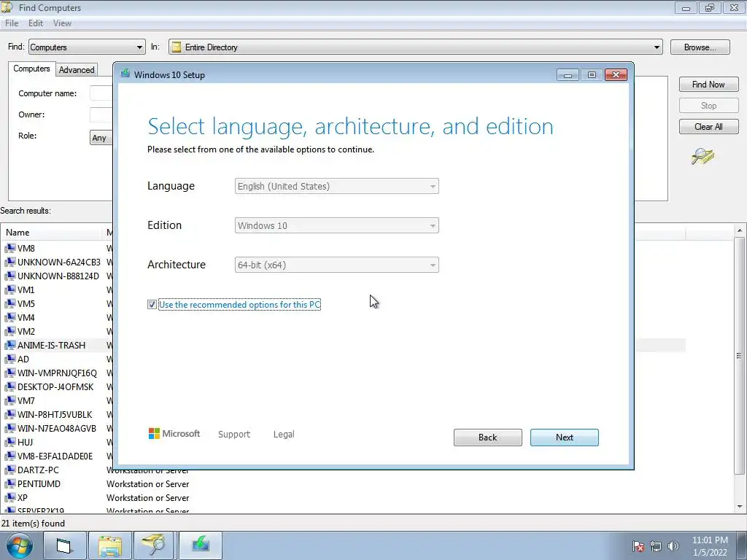747x560 pixels.
Task: Click the Browse... button
Action: click(700, 47)
